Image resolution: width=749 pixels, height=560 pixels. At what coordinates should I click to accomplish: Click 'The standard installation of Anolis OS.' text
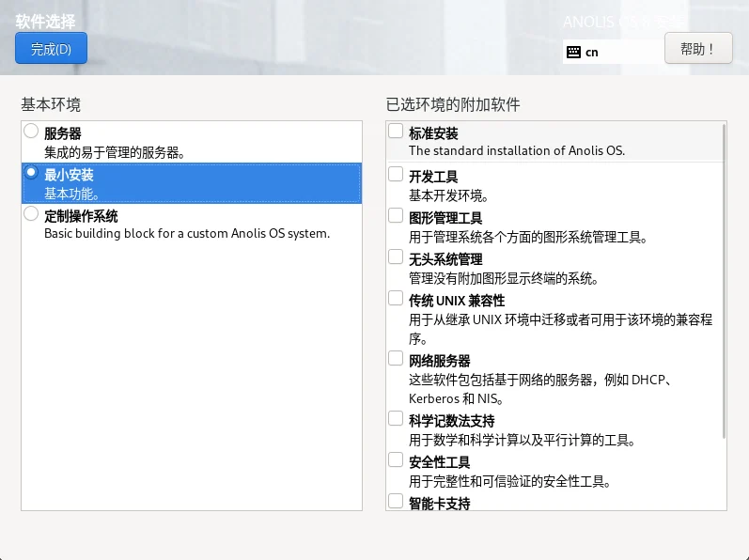point(517,151)
